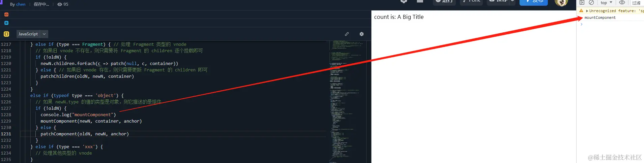Click comment 处理其他类型的 vnode
This screenshot has width=644, height=163.
pos(64,153)
